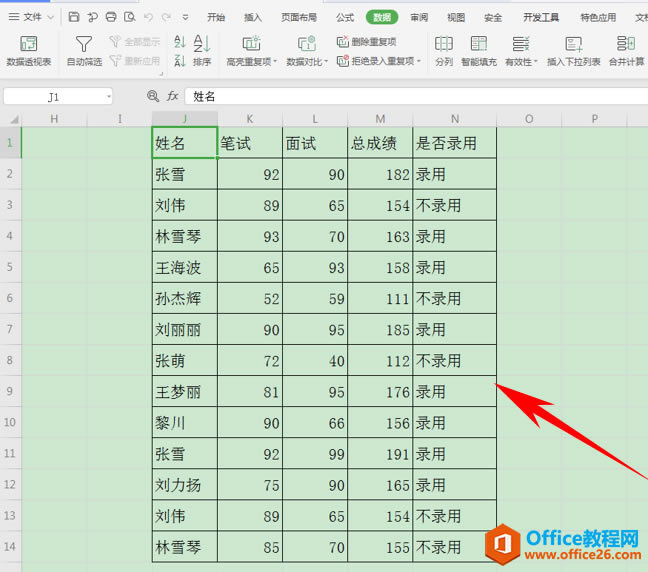Select cell 黎川 in row 10

(x=185, y=422)
